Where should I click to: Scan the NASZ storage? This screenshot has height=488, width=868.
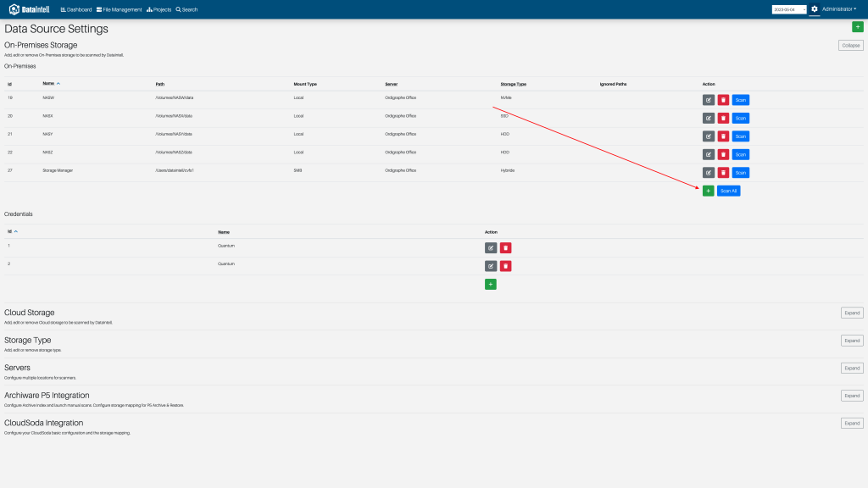(741, 154)
